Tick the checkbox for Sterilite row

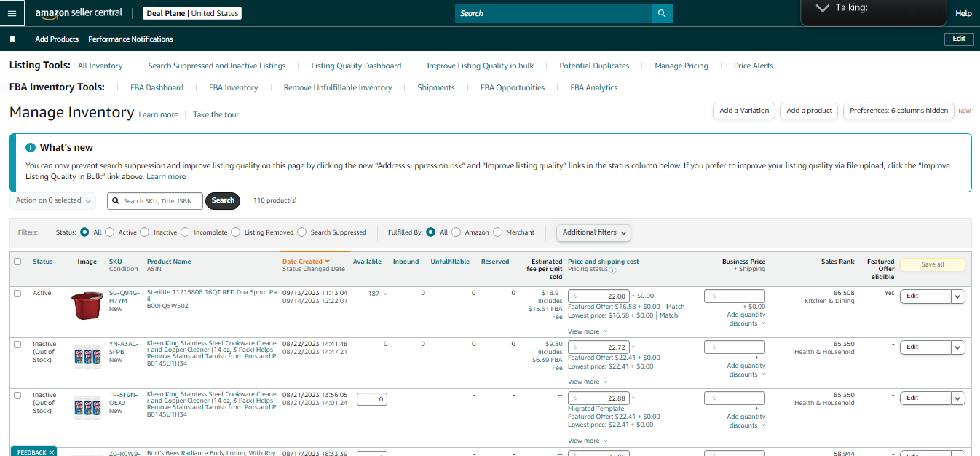click(x=17, y=293)
